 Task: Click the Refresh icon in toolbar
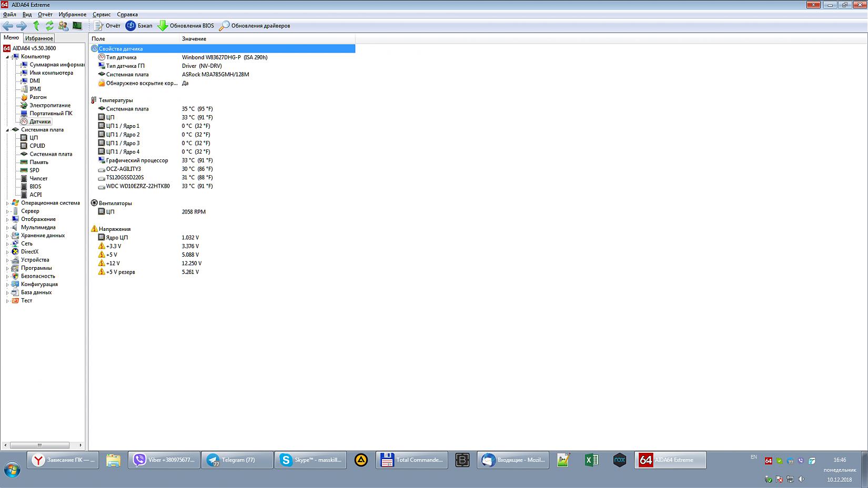tap(49, 26)
